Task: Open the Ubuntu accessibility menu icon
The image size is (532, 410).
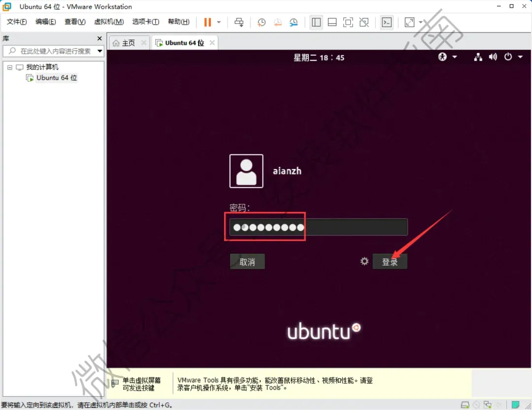Action: point(442,57)
